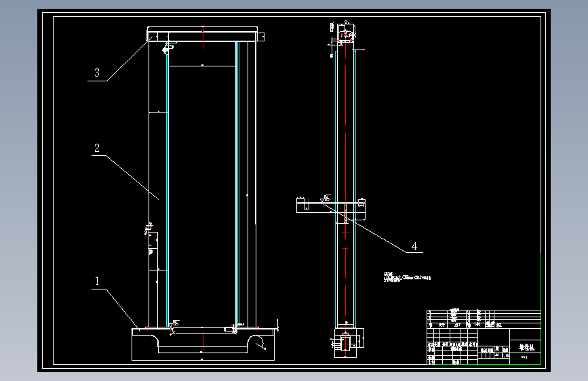The image size is (588, 381).
Task: Click the large drawing title in the title block
Action: pos(526,347)
